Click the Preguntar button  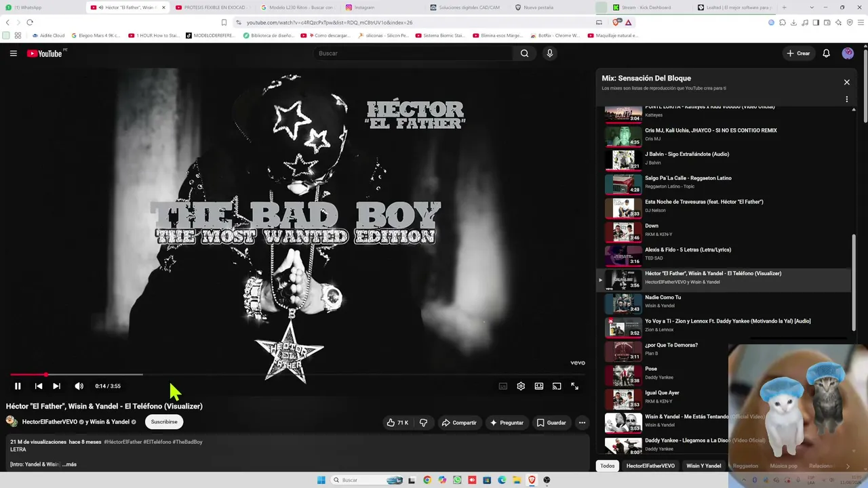point(507,423)
